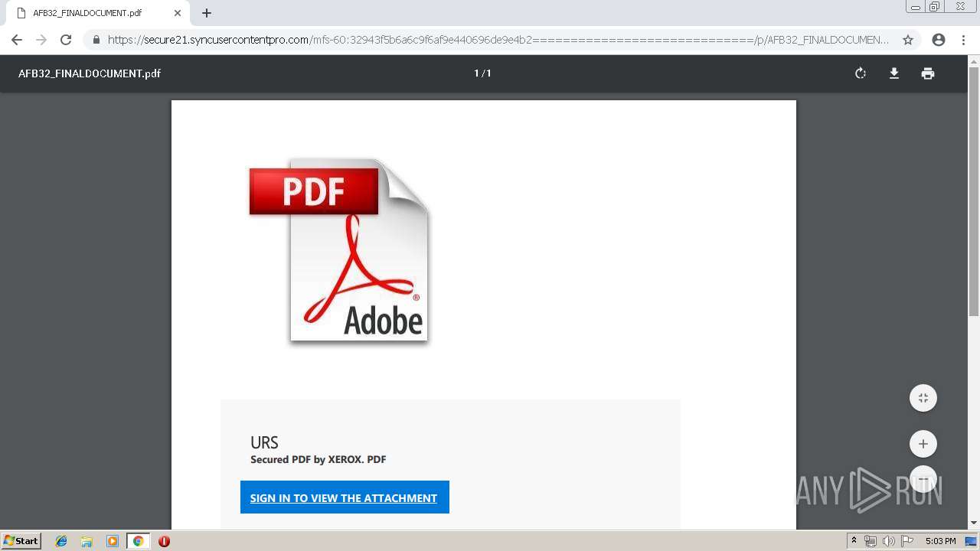Click the Secured PDF by XEROX text
The width and height of the screenshot is (980, 551).
pos(318,460)
